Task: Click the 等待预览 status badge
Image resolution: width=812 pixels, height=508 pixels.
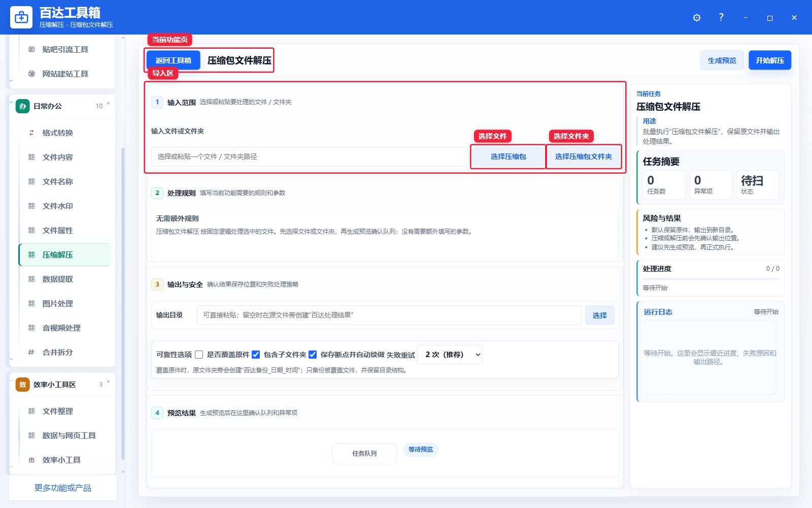Action: coord(421,450)
